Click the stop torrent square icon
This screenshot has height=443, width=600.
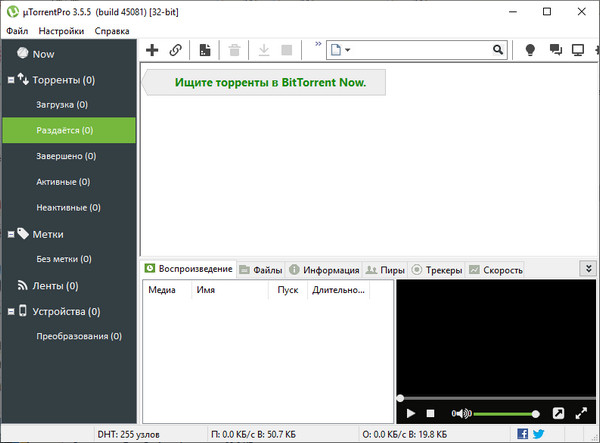coord(287,50)
